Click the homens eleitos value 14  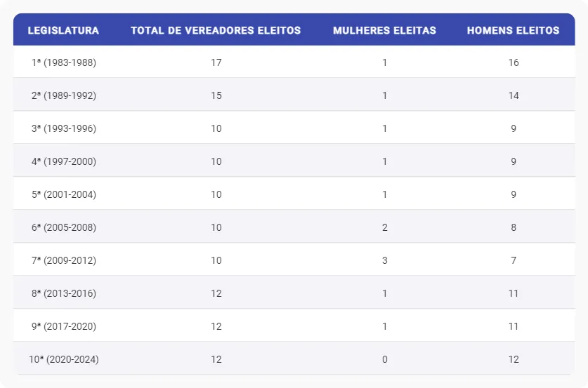[514, 95]
